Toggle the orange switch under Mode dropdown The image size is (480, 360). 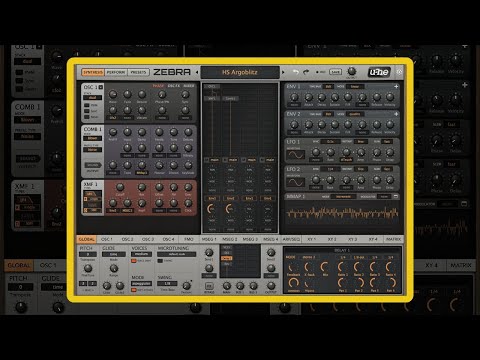[x=134, y=290]
